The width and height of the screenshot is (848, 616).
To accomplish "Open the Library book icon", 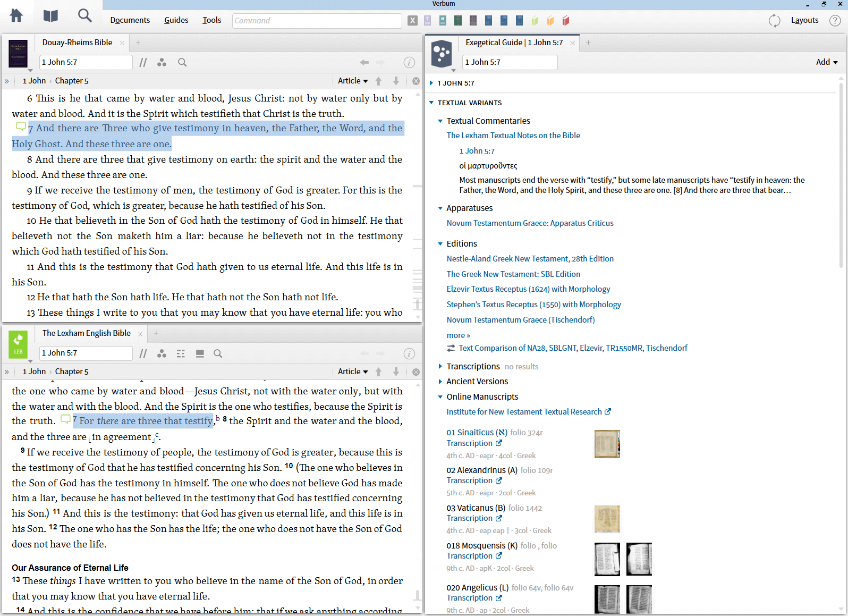I will 50,16.
